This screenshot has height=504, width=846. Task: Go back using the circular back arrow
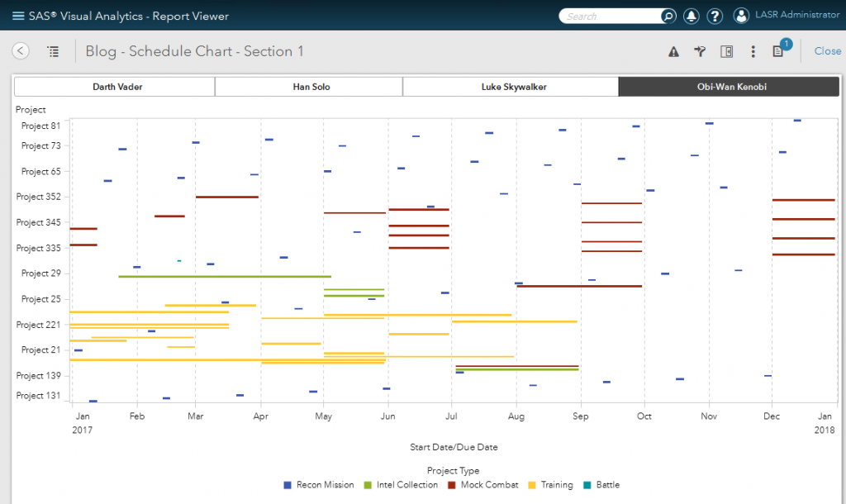click(21, 50)
